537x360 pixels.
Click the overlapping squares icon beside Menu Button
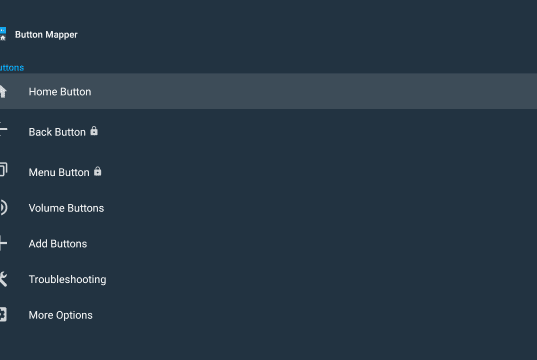pyautogui.click(x=3, y=169)
